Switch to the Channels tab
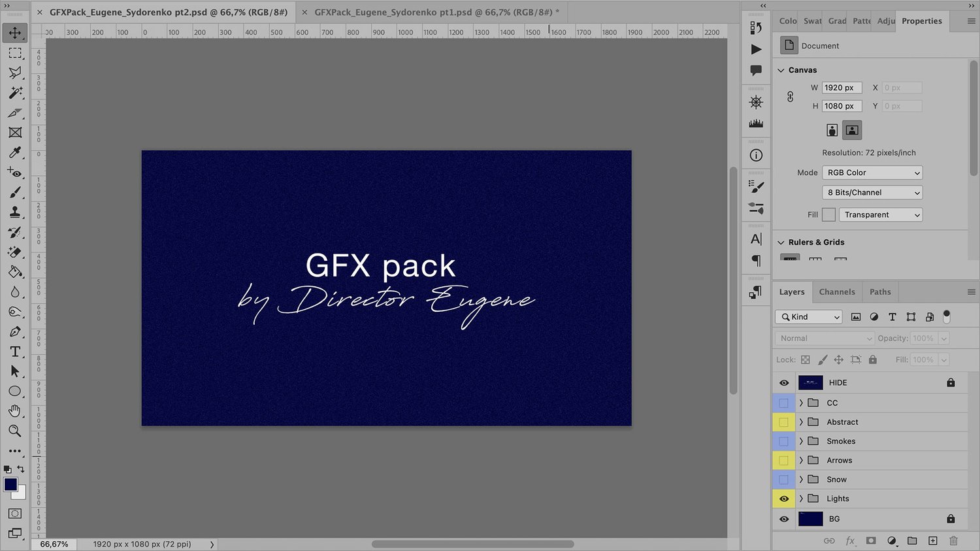The image size is (980, 551). click(837, 292)
